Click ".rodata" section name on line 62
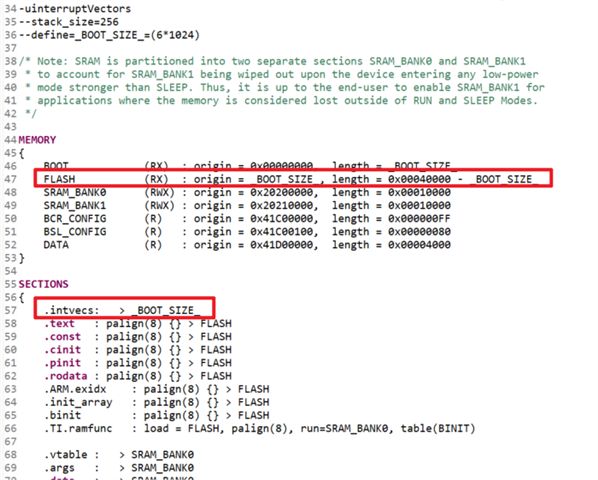This screenshot has height=480, width=598. [x=65, y=376]
